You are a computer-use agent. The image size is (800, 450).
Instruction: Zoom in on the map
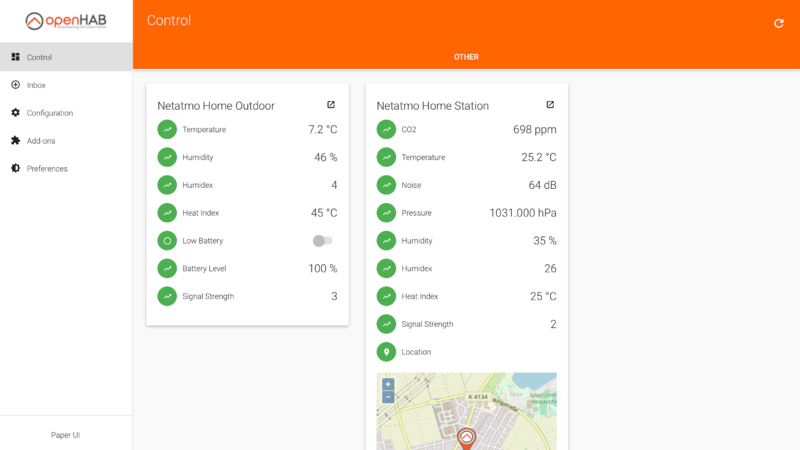388,384
